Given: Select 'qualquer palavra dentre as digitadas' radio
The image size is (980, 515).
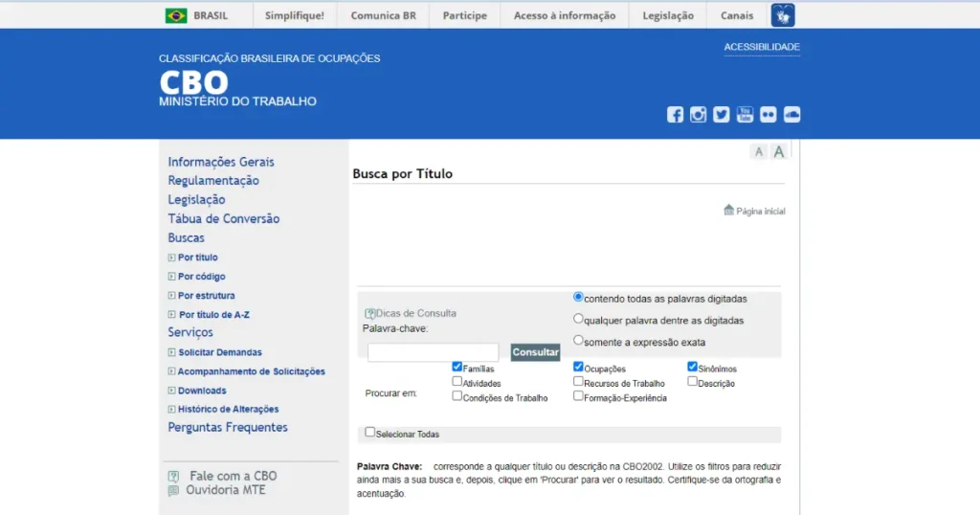Looking at the screenshot, I should [x=578, y=319].
